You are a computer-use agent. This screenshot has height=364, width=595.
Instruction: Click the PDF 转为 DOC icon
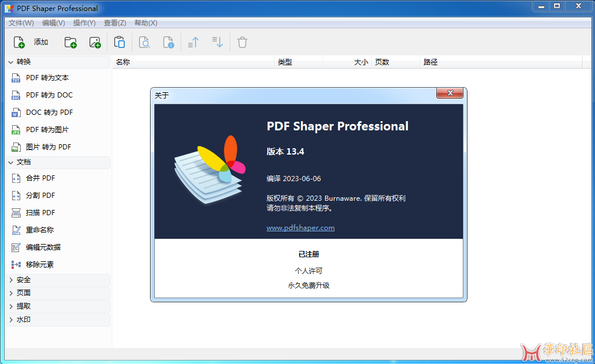pos(16,95)
